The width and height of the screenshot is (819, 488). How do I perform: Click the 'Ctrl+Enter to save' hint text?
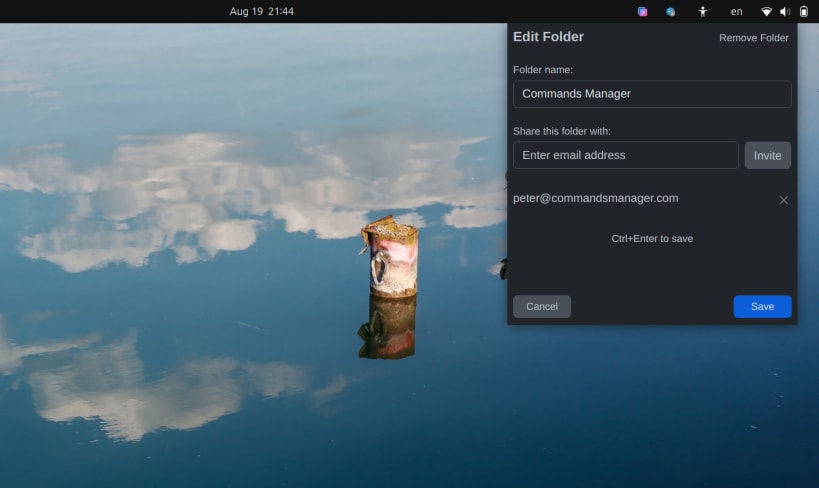coord(652,239)
